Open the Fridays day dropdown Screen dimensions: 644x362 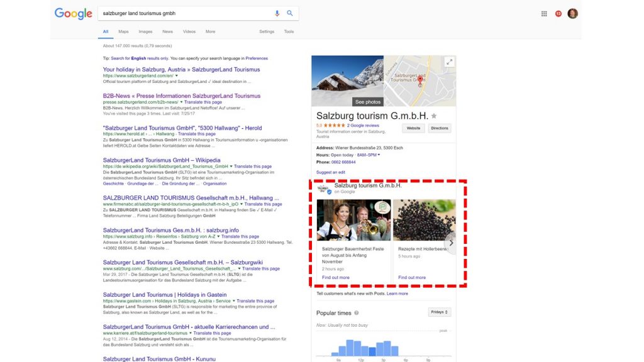click(440, 312)
